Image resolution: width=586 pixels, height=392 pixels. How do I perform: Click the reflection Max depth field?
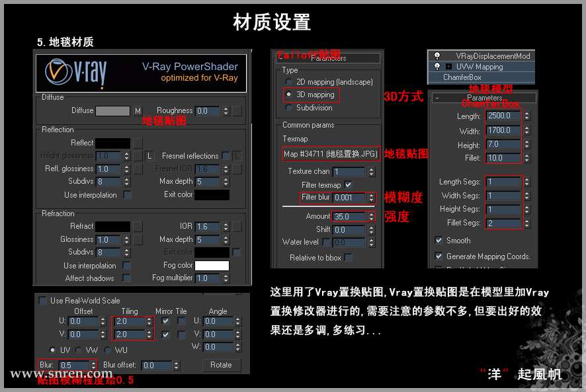208,182
